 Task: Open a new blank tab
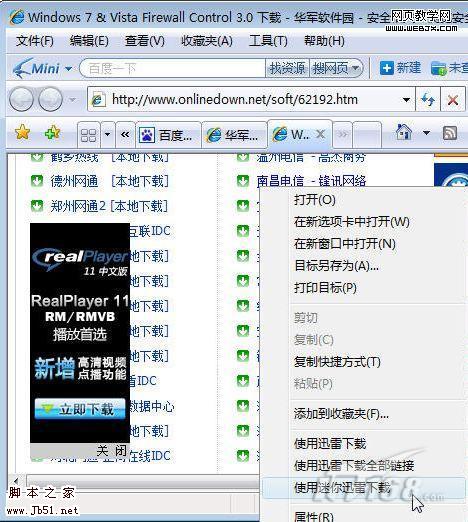tap(367, 135)
